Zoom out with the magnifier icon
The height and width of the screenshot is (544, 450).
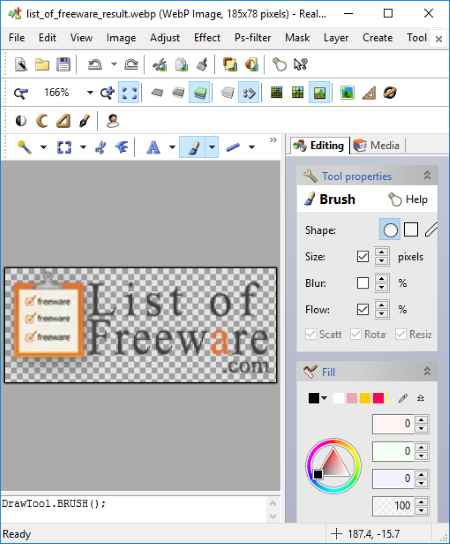pyautogui.click(x=20, y=93)
